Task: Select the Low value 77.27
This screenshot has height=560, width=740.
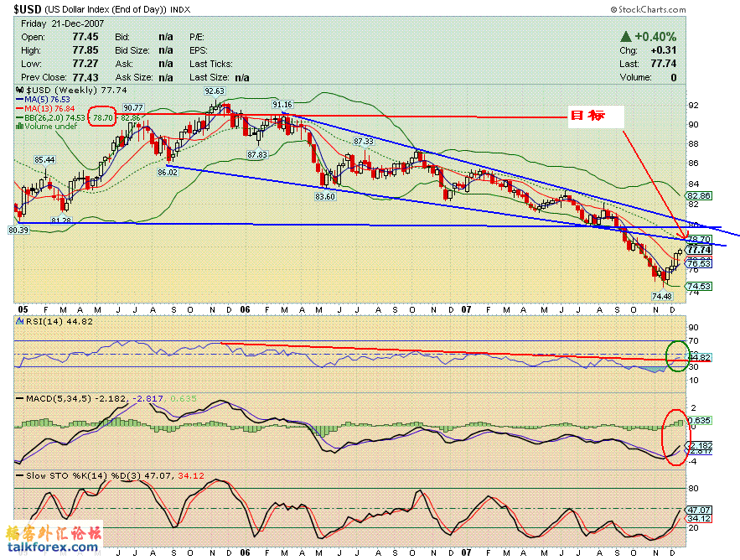Action: [85, 63]
